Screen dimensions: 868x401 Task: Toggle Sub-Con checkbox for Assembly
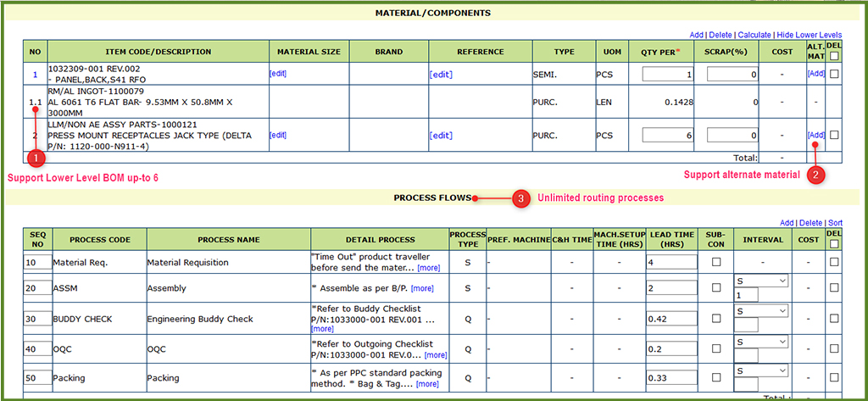click(x=716, y=287)
